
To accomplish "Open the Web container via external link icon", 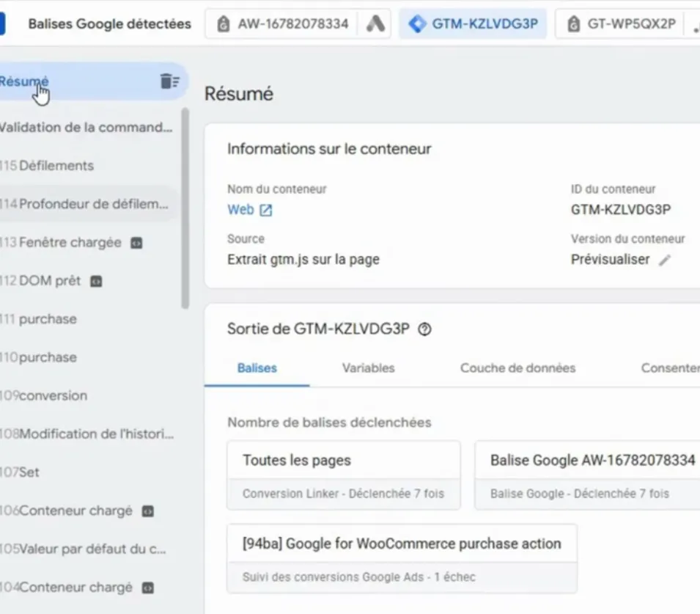I will pyautogui.click(x=265, y=209).
